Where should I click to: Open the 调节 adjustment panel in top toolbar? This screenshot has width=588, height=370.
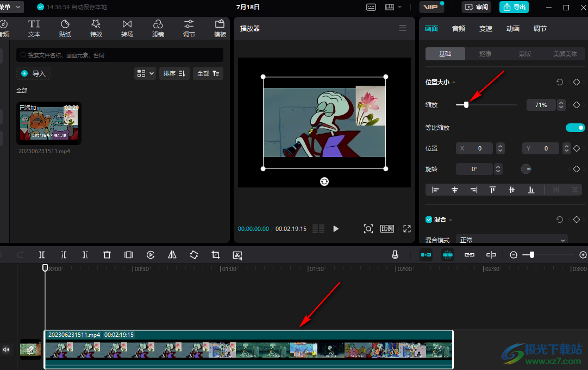[x=189, y=28]
